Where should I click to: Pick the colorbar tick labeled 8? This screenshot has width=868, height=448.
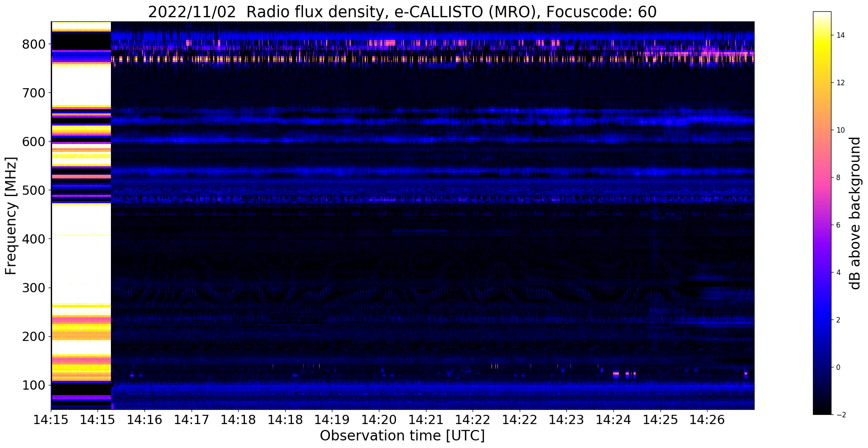coord(838,178)
